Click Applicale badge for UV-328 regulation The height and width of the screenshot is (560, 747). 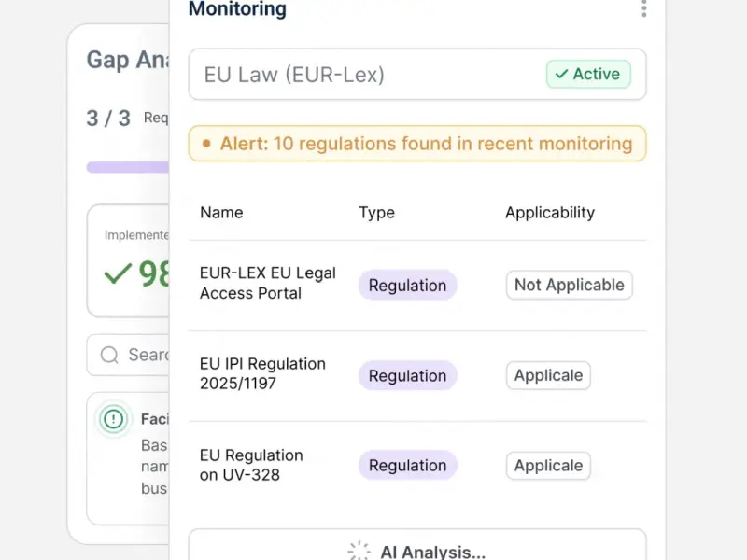click(548, 465)
